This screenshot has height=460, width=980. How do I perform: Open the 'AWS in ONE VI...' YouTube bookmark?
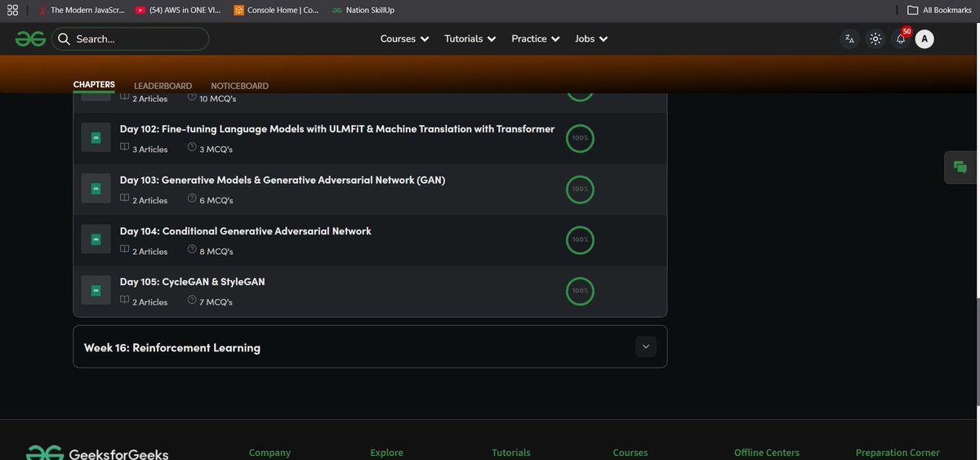[176, 10]
